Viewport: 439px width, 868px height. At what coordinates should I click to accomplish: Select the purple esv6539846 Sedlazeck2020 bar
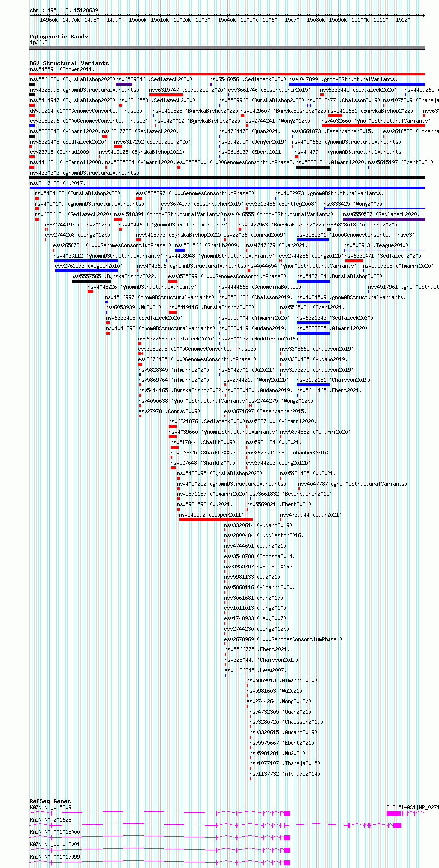[x=124, y=84]
